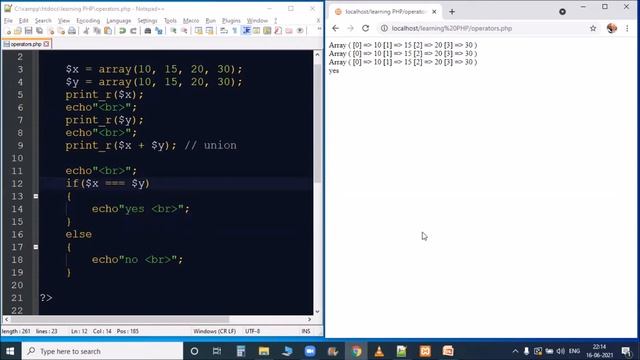Image resolution: width=640 pixels, height=360 pixels.
Task: Open the Edit menu
Action: (24, 20)
